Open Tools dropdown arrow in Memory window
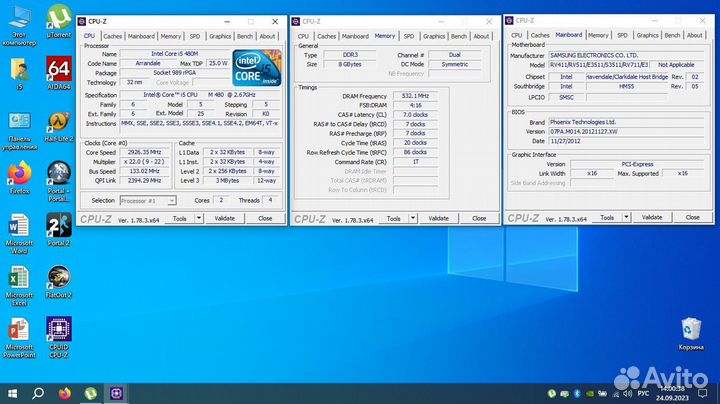Image resolution: width=720 pixels, height=404 pixels. [x=413, y=219]
